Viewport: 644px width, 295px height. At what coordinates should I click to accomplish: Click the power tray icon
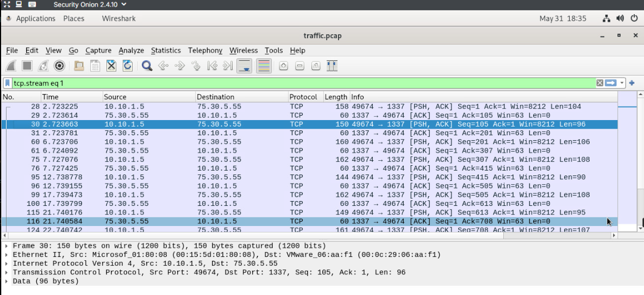[634, 18]
